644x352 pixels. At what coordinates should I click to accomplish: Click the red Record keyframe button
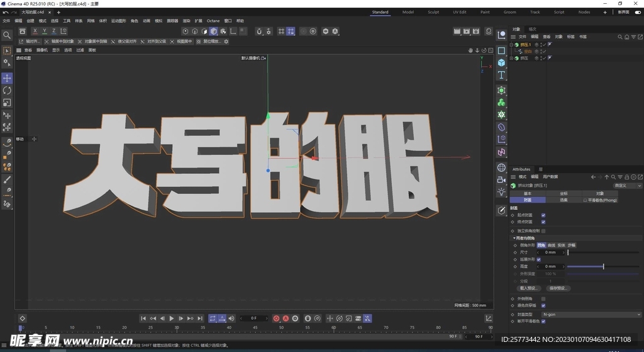pos(277,318)
